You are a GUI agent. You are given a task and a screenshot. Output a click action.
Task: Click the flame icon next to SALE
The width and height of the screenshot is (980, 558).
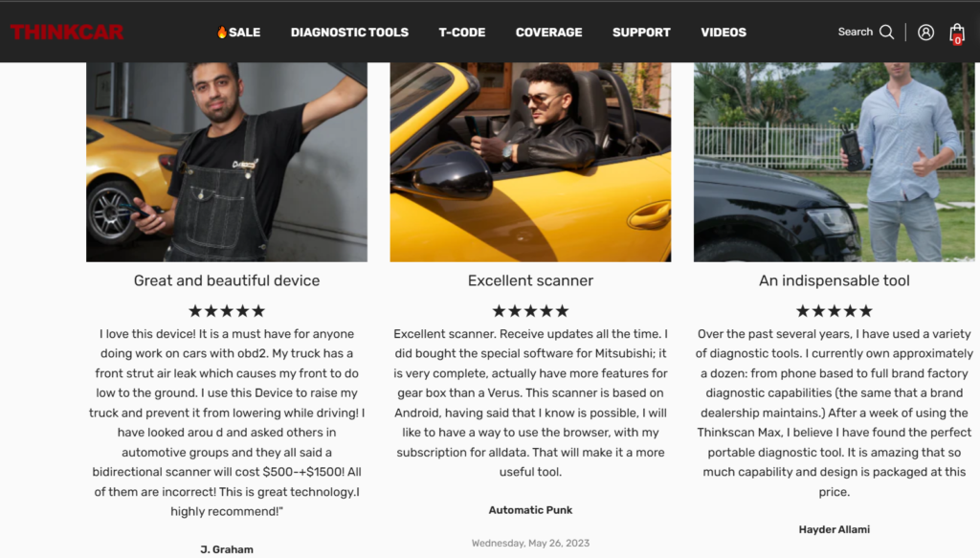(x=221, y=32)
